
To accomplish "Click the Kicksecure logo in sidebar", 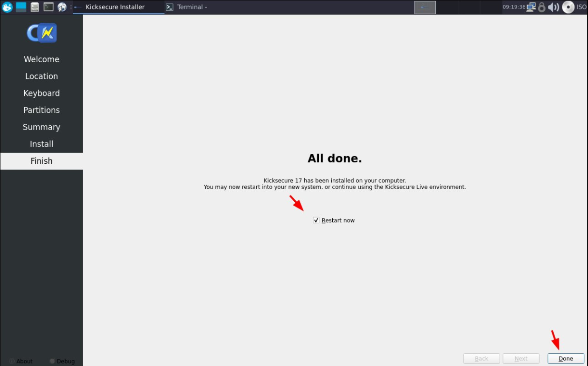I will click(42, 33).
